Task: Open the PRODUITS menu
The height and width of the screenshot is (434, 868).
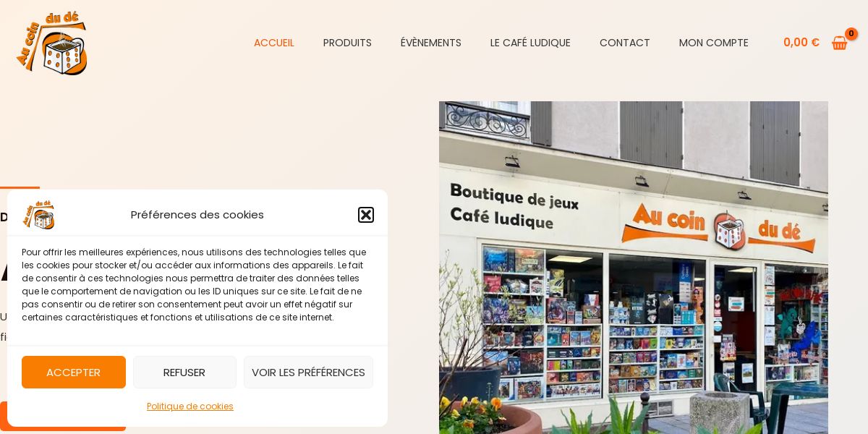Action: click(347, 43)
